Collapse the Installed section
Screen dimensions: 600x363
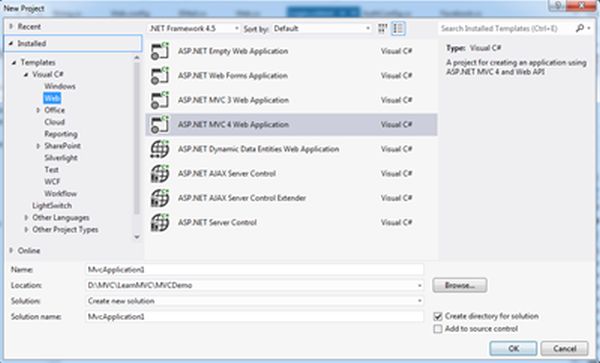11,44
